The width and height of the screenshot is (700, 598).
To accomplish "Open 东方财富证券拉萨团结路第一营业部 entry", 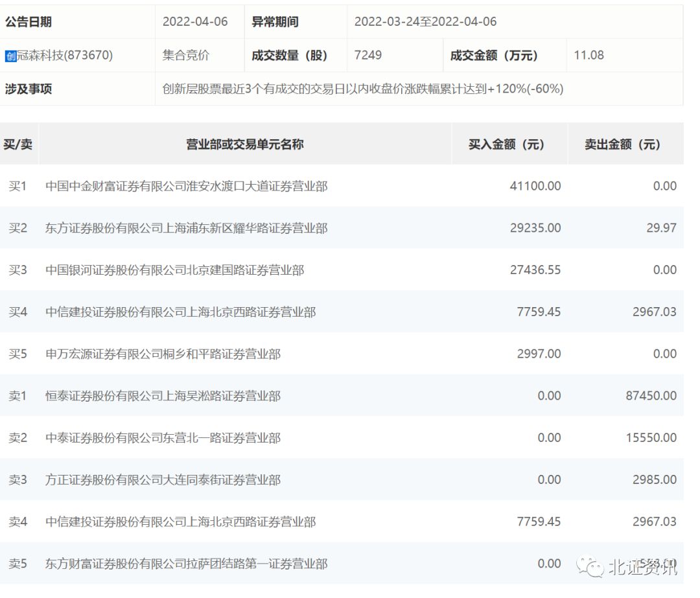I will [186, 564].
